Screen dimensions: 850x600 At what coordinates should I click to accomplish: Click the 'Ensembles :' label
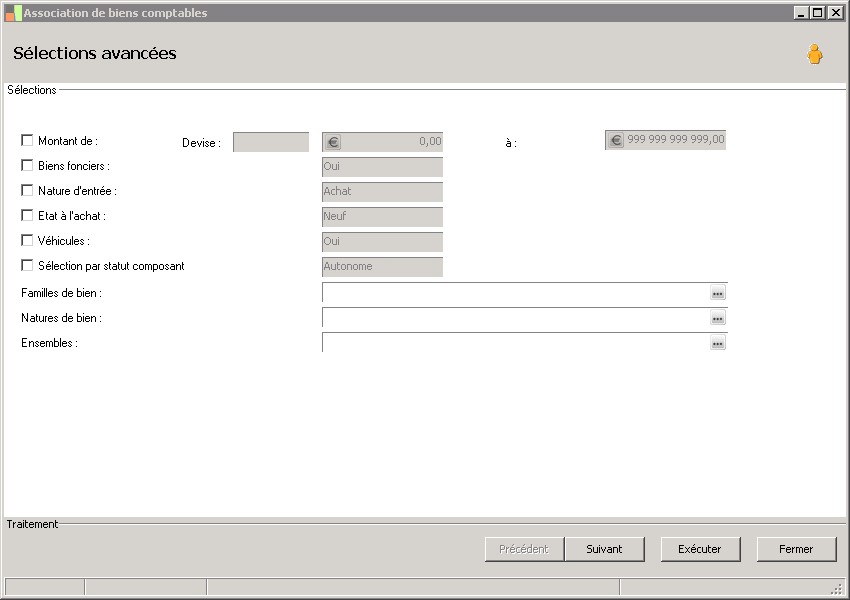tap(49, 343)
